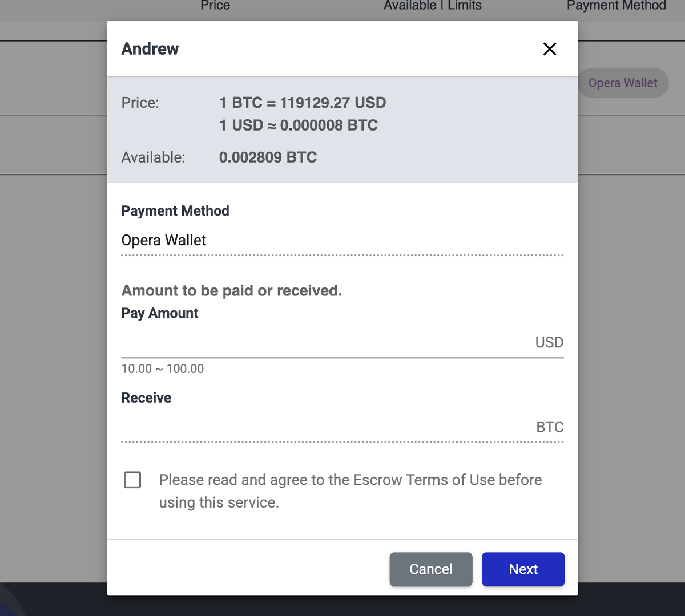Click the Available | Limits column header
The image size is (685, 616).
(432, 6)
